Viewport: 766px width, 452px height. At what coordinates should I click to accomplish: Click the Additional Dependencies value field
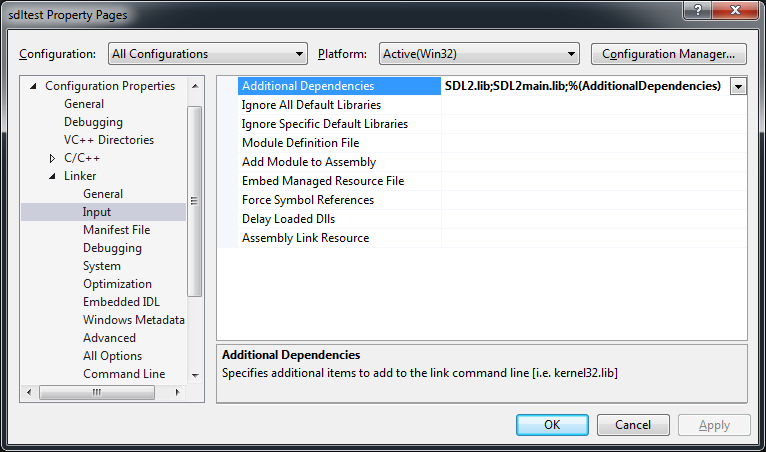click(583, 87)
